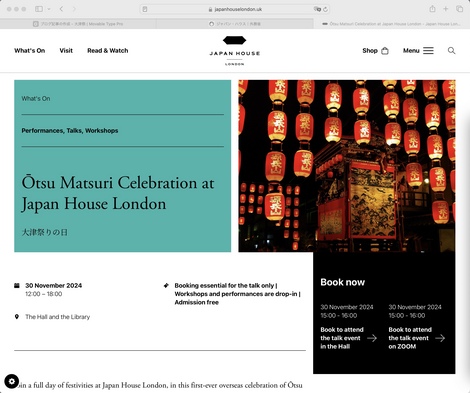470x393 pixels.
Task: Open a new tab with plus icon
Action: 446,9
